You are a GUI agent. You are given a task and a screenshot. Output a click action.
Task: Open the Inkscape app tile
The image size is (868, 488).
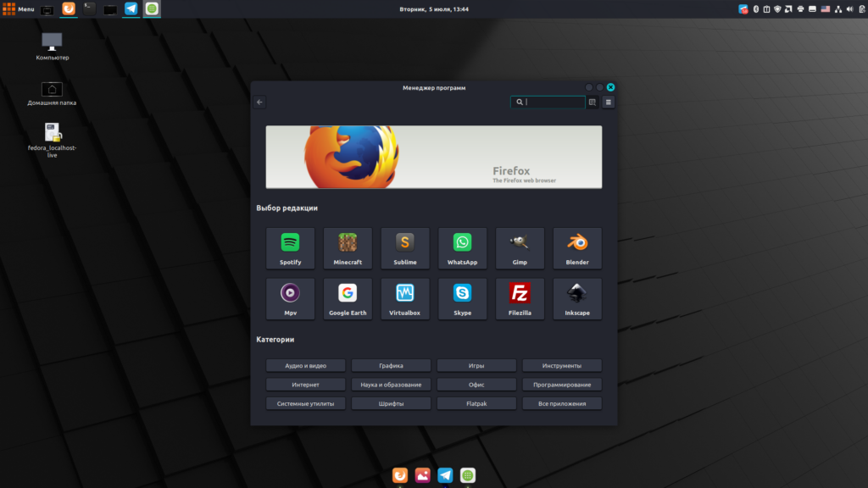[577, 298]
